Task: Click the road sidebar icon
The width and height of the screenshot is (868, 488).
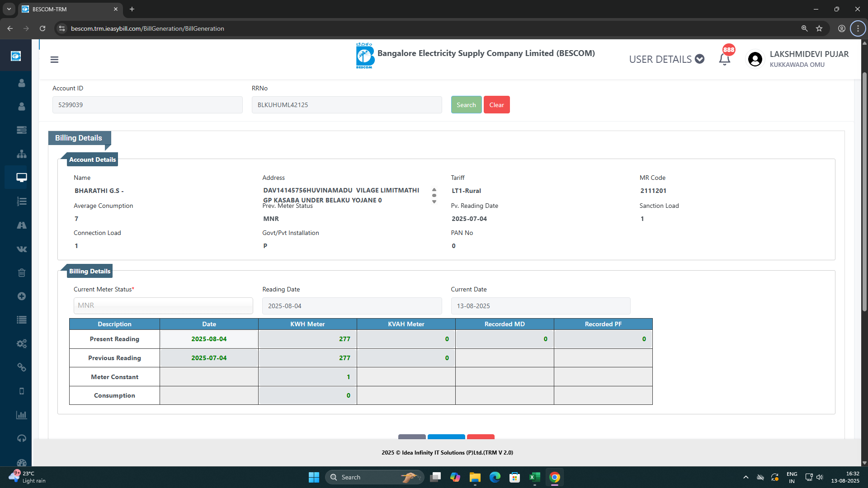Action: 21,225
